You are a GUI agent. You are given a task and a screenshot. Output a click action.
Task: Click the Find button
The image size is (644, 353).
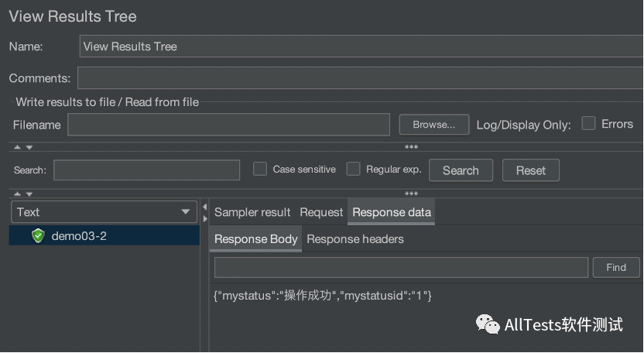click(616, 268)
